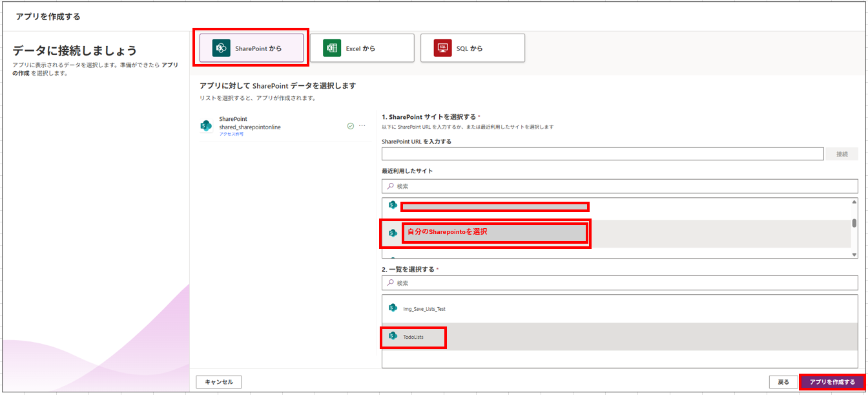
Task: Click the SharePoint connection icon beside shared_sharepointonline
Action: (206, 126)
